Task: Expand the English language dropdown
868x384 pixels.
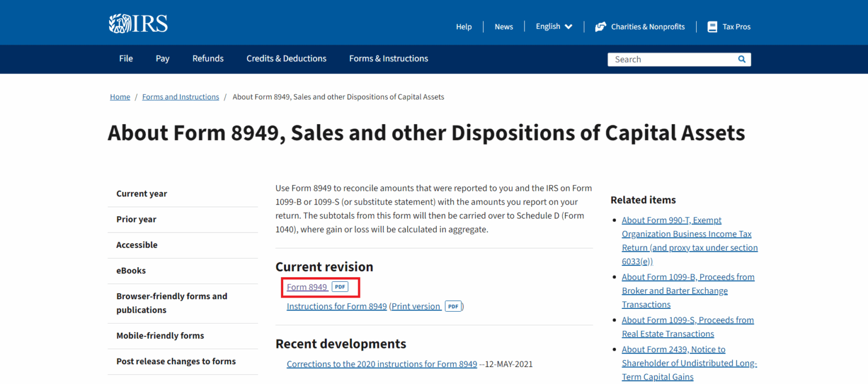Action: pos(554,27)
